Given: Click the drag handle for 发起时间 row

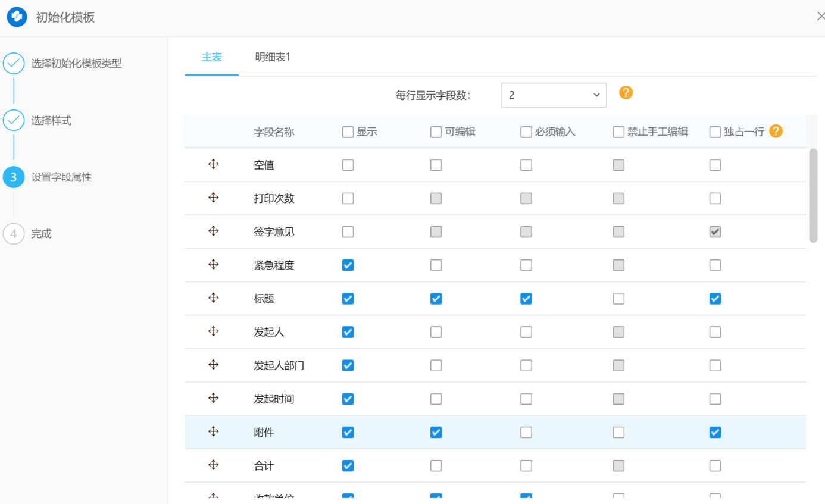Looking at the screenshot, I should tap(214, 398).
